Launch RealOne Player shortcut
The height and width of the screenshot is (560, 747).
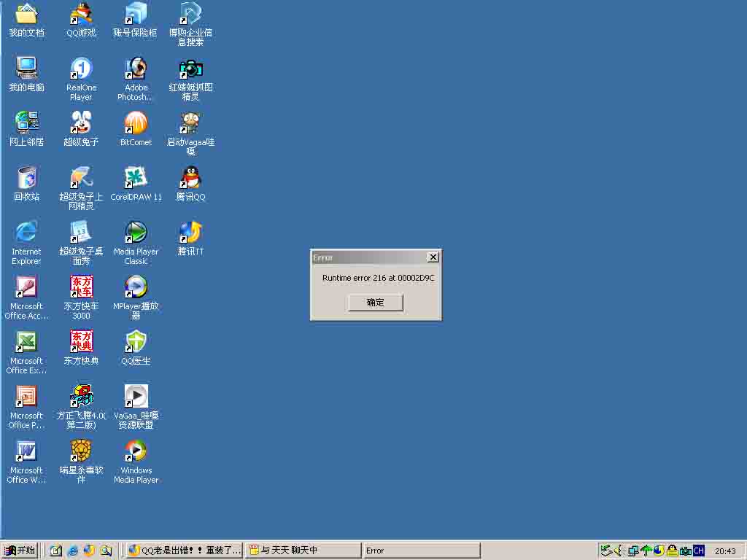(x=82, y=68)
